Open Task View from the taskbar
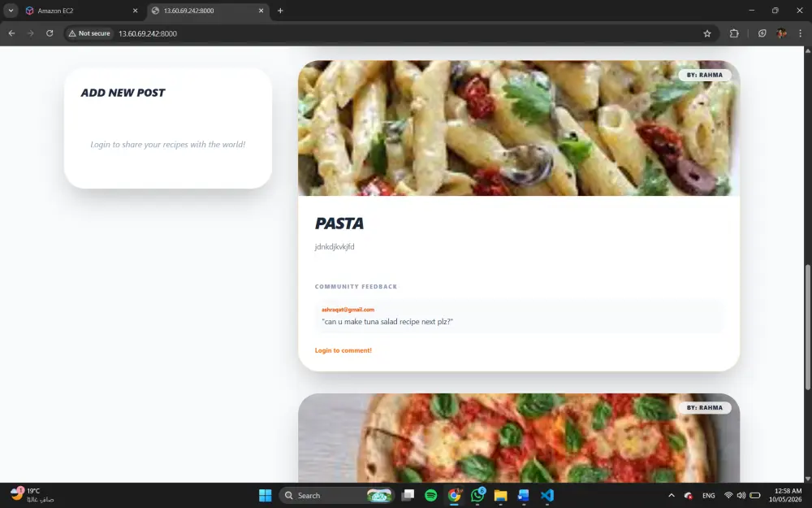The image size is (812, 508). 408,496
